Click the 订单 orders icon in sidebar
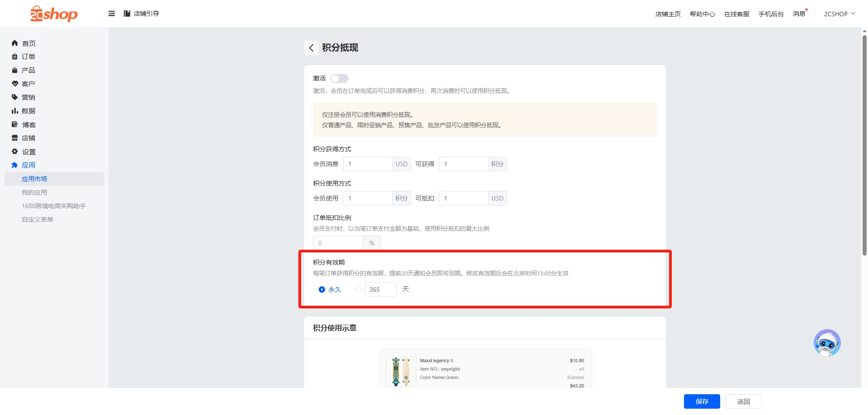This screenshot has width=868, height=415. click(14, 57)
